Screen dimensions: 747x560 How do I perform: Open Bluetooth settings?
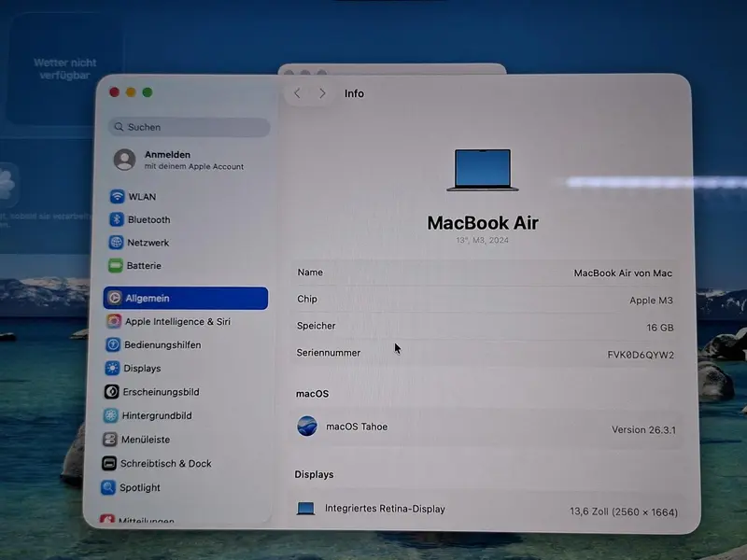(x=186, y=219)
